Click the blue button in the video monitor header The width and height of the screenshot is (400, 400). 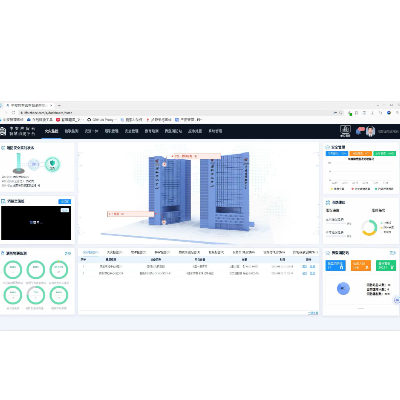pos(65,201)
